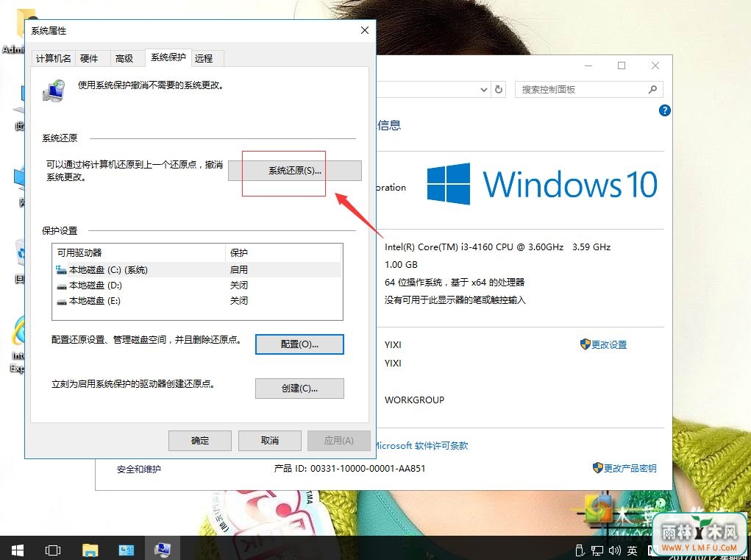Switch to the 计算机名 tab
751x560 pixels.
[53, 58]
